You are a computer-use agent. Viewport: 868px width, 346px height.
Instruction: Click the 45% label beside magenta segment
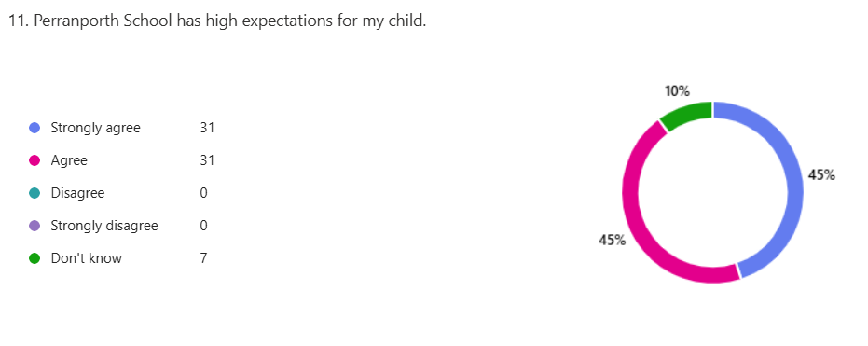tap(613, 241)
